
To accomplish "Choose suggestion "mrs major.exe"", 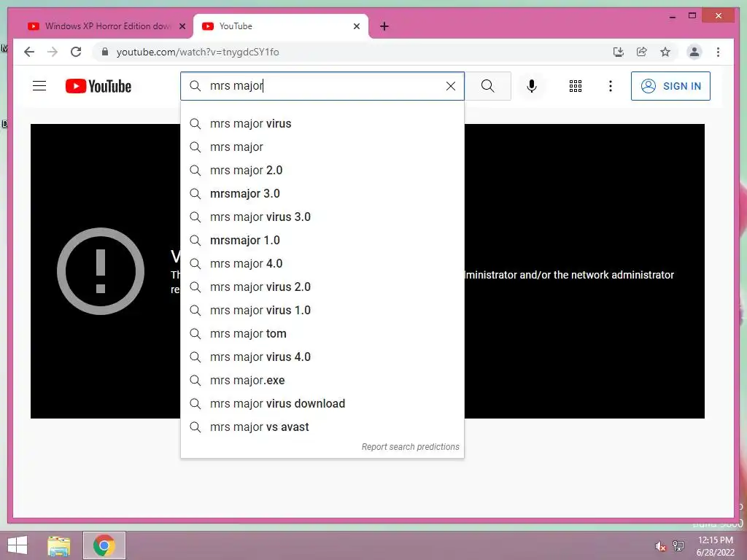I will tap(322, 381).
